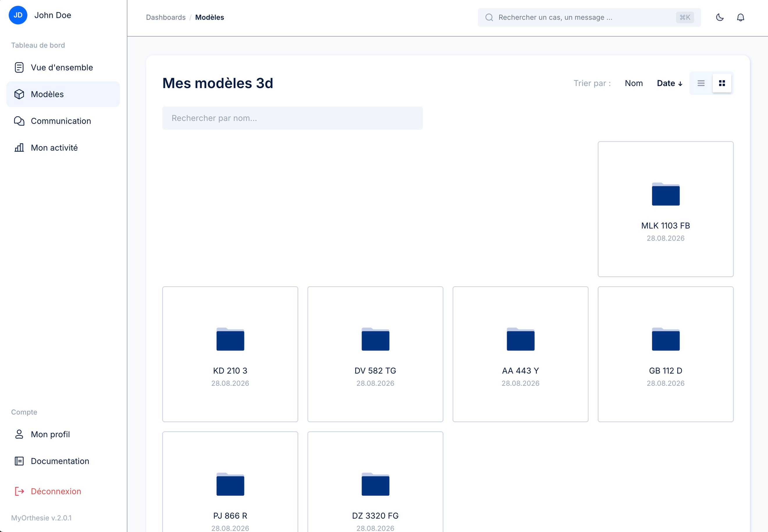Open Documentation from sidebar
Screen dimensions: 768x532
pos(63,461)
